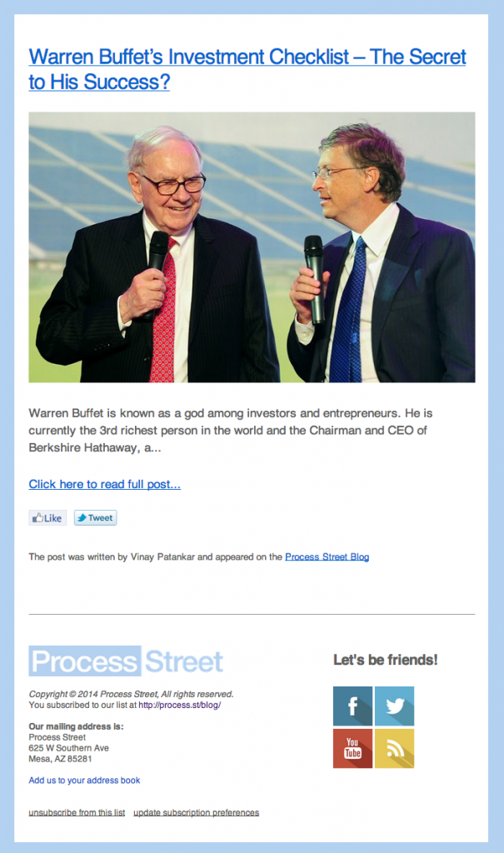This screenshot has width=504, height=853.
Task: Open the yellow RSS feed icon
Action: tap(395, 749)
